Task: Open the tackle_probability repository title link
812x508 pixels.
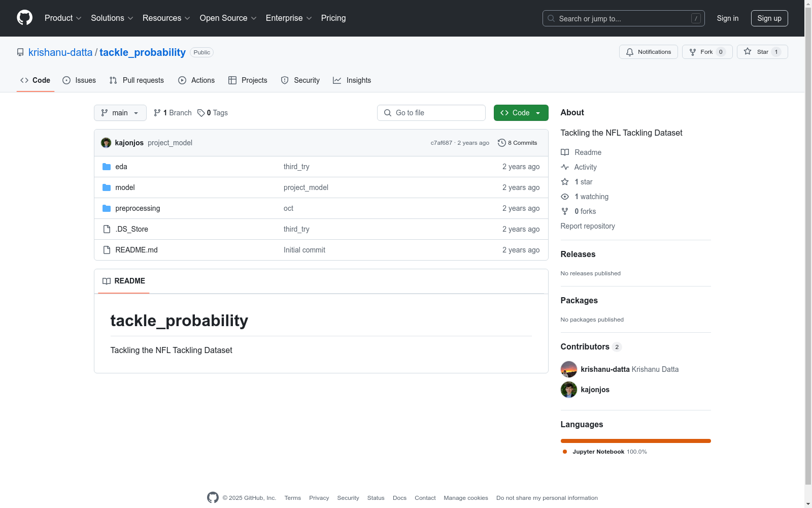Action: pos(143,52)
